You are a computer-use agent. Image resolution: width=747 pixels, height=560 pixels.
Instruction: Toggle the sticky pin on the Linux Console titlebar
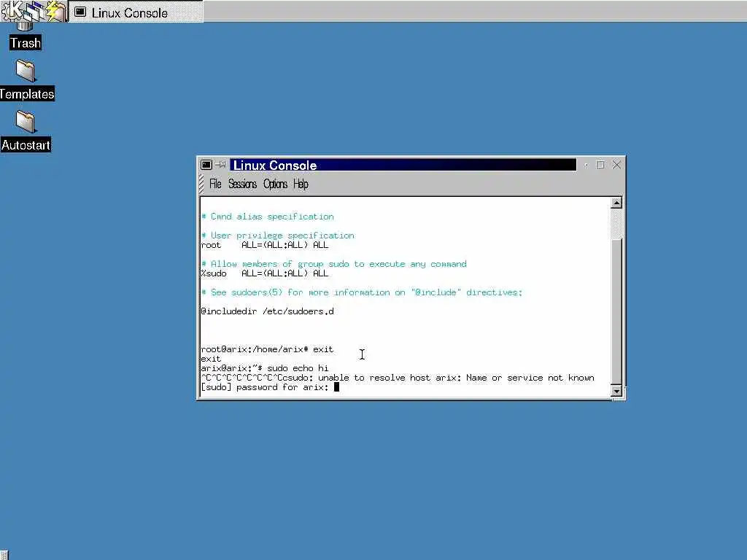pyautogui.click(x=220, y=165)
